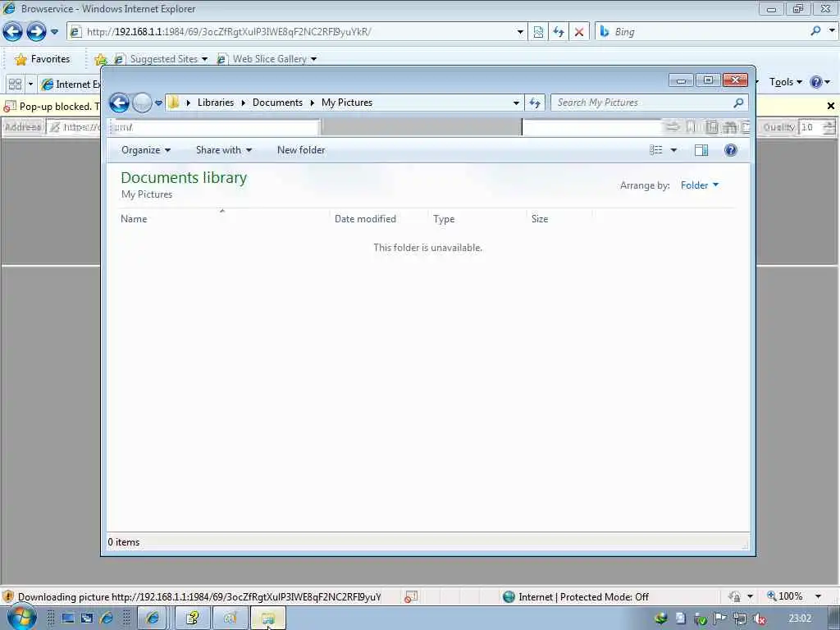Open the Share with menu
840x630 pixels.
(x=223, y=150)
